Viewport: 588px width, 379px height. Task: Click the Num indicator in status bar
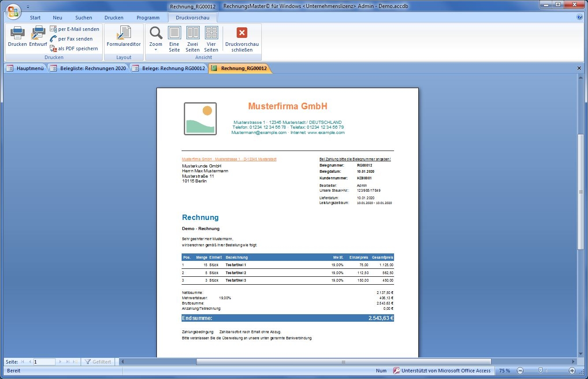(x=381, y=371)
